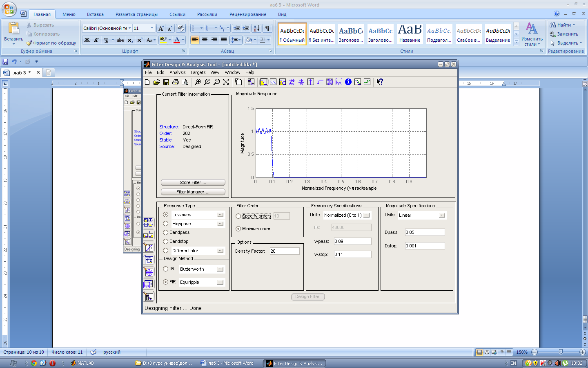The width and height of the screenshot is (588, 368).
Task: Click the Print icon in Filter Design toolbar
Action: pos(176,82)
